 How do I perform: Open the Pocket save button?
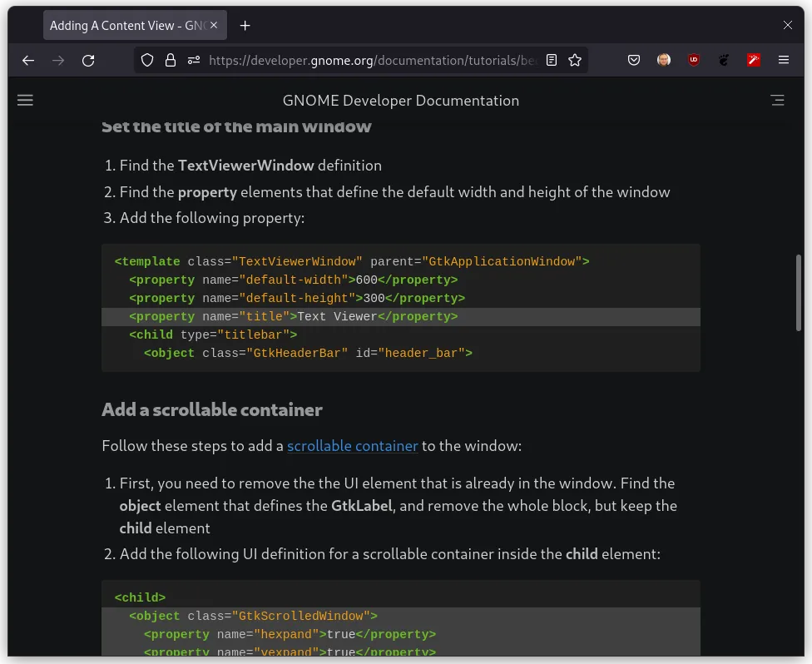[634, 60]
